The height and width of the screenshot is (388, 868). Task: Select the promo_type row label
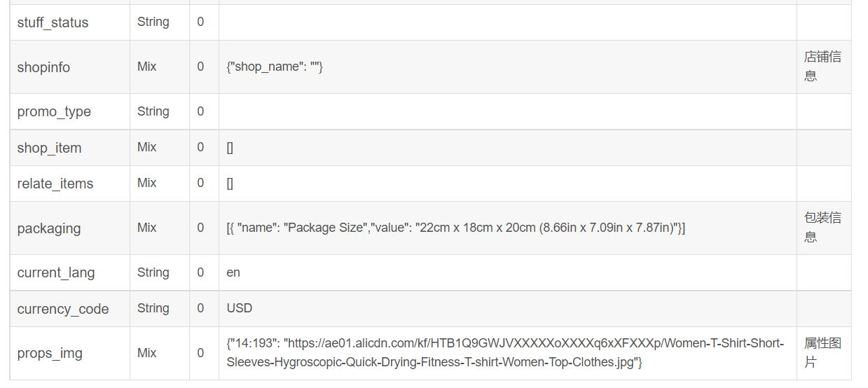point(54,112)
